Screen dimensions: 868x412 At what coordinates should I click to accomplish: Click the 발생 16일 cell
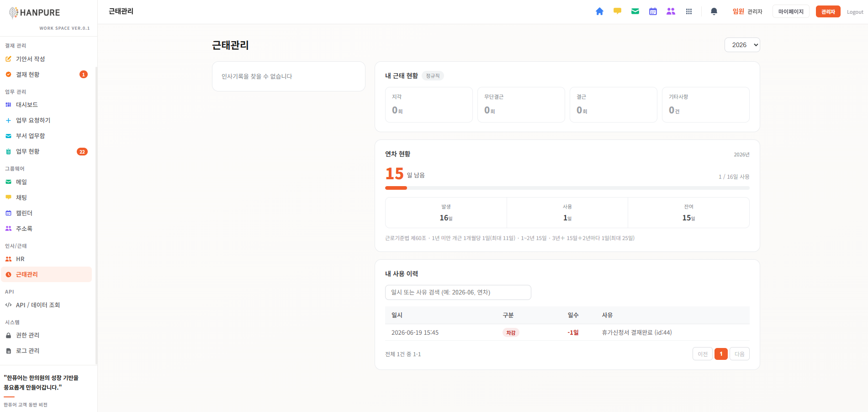(x=446, y=213)
